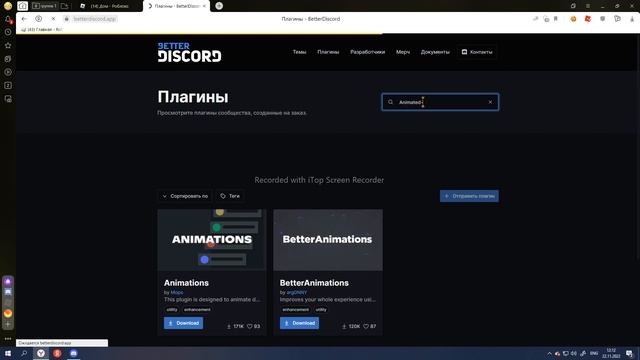Click the magnifier icon in search box

point(390,102)
